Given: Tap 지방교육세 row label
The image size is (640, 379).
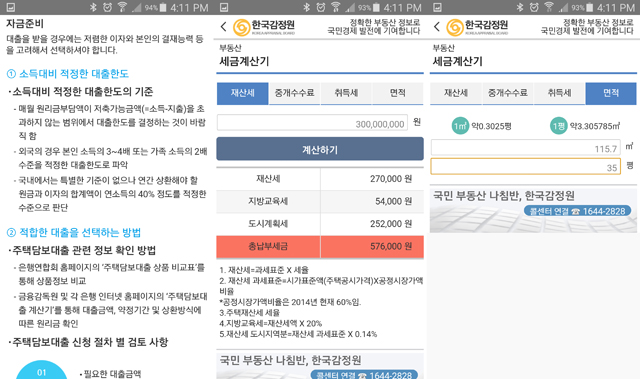Looking at the screenshot, I should click(268, 201).
